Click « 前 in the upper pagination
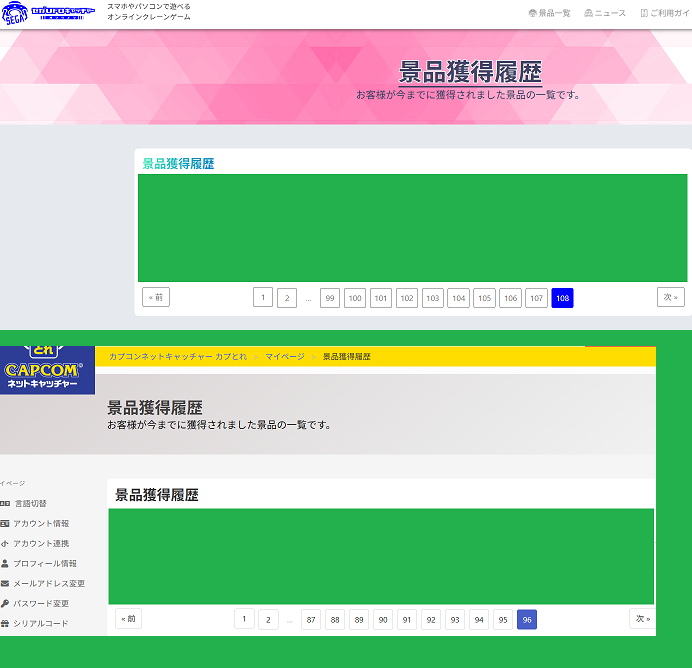 [x=156, y=297]
